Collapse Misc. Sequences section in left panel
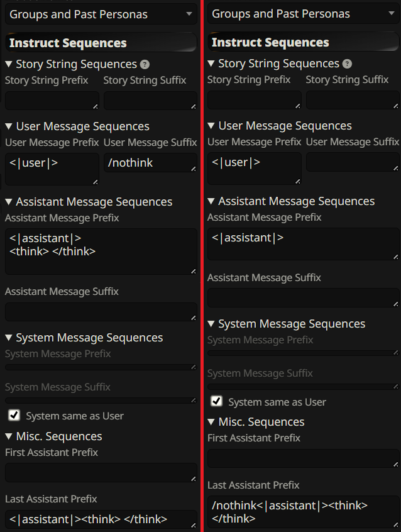The image size is (401, 532). [9, 436]
